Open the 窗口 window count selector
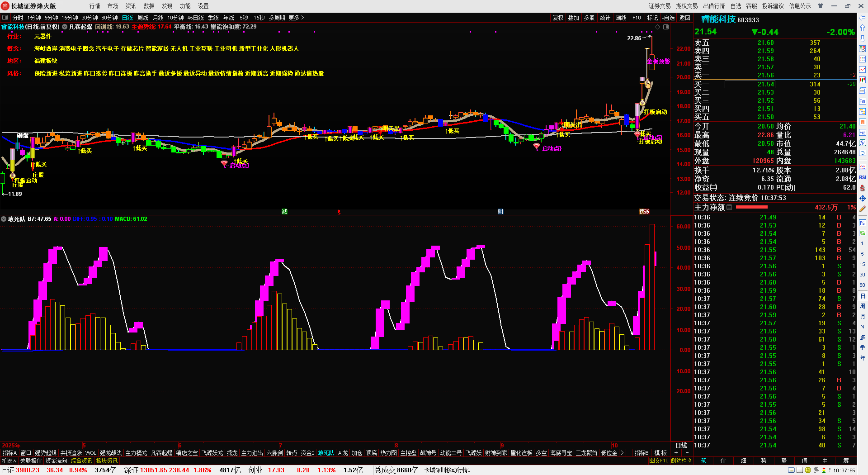Screen dimensions: 868x475 coord(26,453)
